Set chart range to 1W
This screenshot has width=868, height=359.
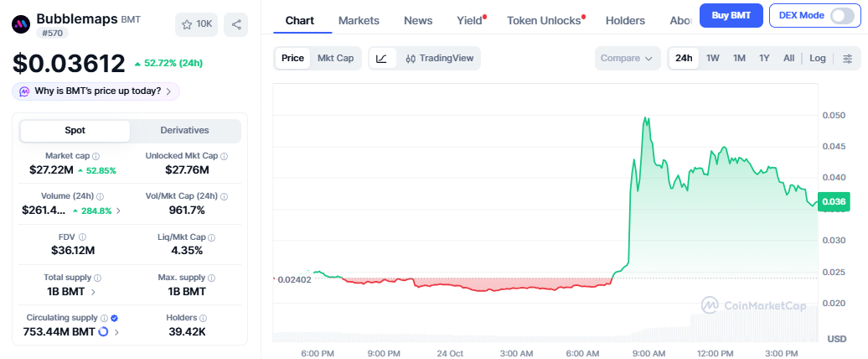[x=713, y=58]
